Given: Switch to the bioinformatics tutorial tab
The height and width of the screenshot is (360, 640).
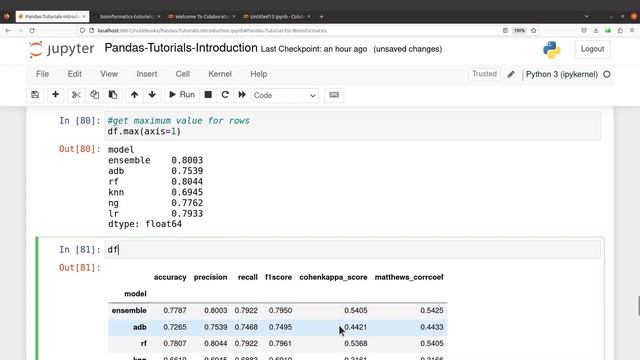Looking at the screenshot, I should [127, 16].
